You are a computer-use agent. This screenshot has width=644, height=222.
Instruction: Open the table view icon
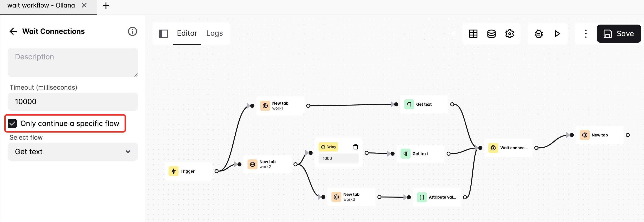point(473,34)
